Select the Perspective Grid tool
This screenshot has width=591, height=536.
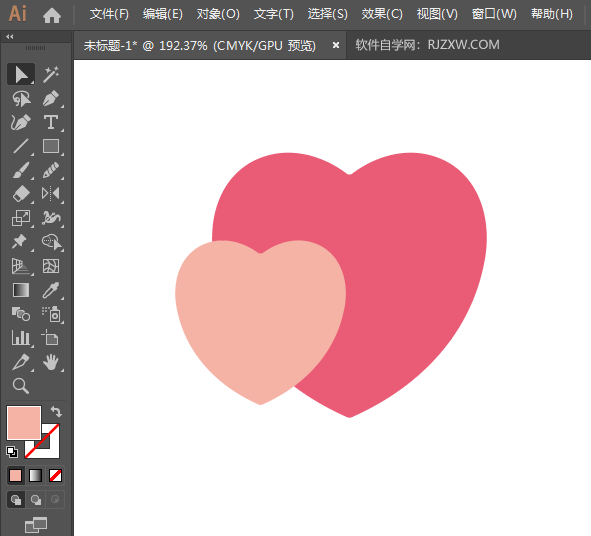pos(21,266)
